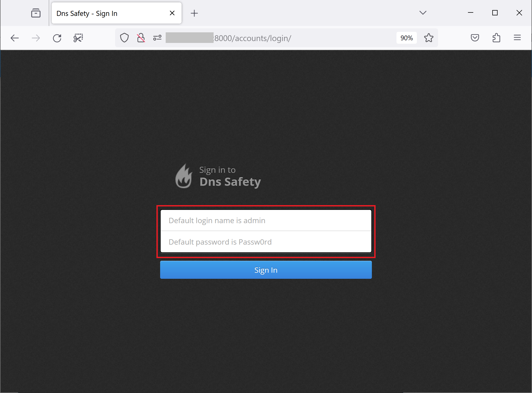Image resolution: width=532 pixels, height=393 pixels.
Task: Open the screenshot tool in the toolbar
Action: [78, 38]
